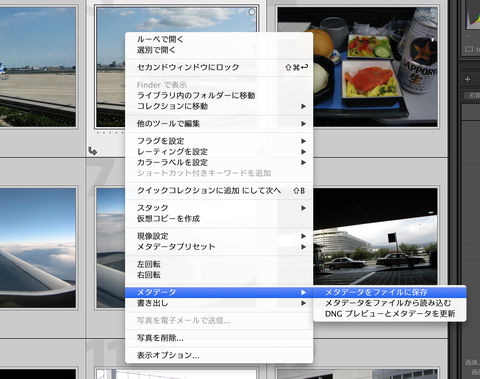Expand スタック submenu

coord(219,208)
